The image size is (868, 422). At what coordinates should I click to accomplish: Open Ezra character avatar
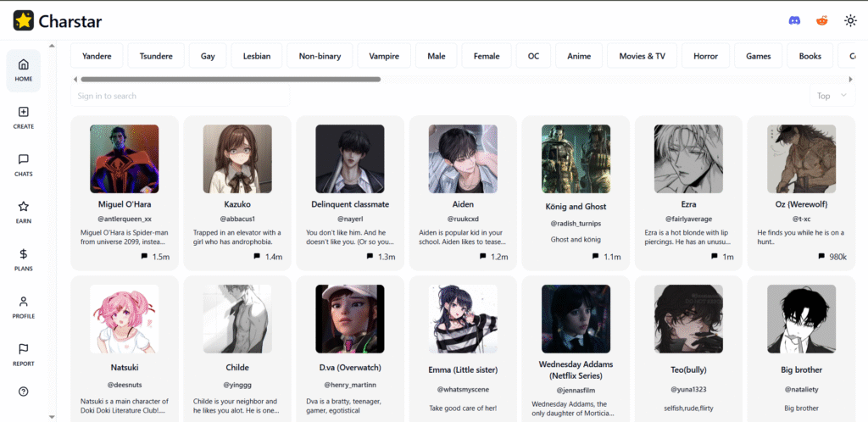coord(688,158)
